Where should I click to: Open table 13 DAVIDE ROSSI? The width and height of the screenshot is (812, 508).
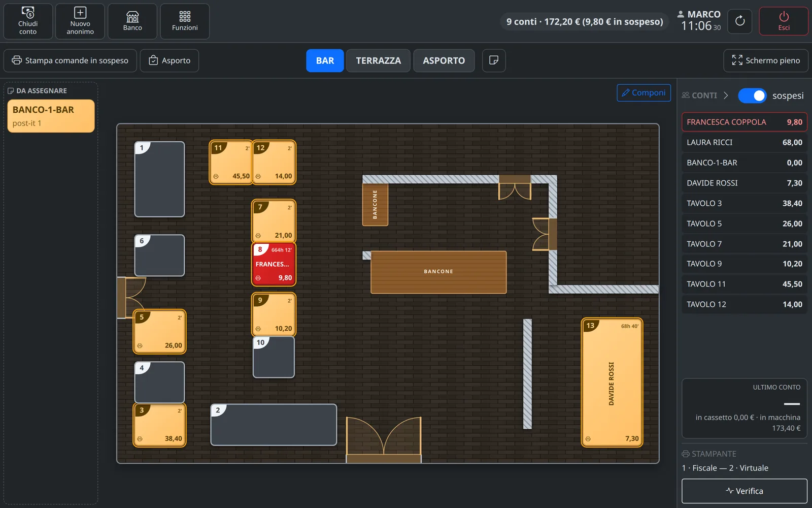coord(612,383)
